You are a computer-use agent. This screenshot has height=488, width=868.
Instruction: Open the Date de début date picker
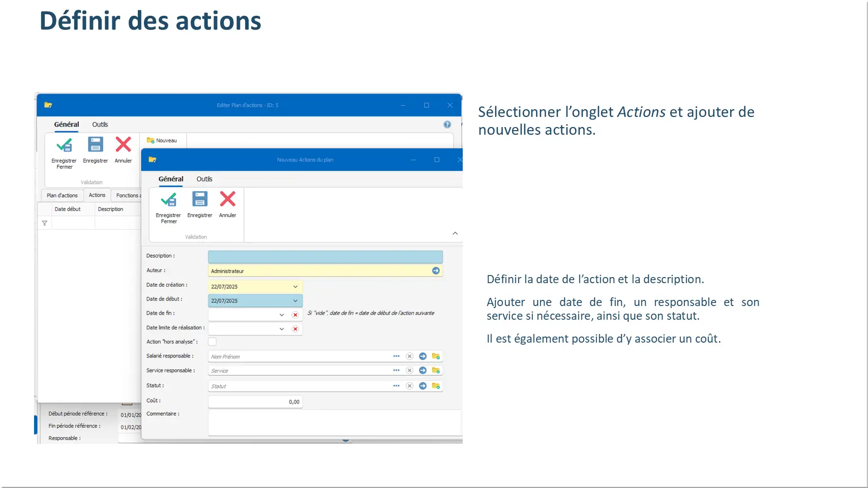295,301
